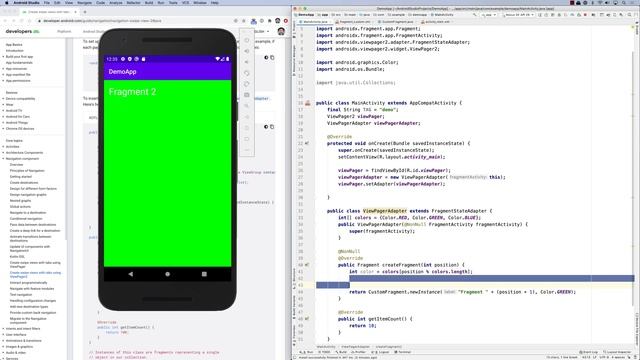Switch to the activity_main.xml editor tab

[x=437, y=22]
